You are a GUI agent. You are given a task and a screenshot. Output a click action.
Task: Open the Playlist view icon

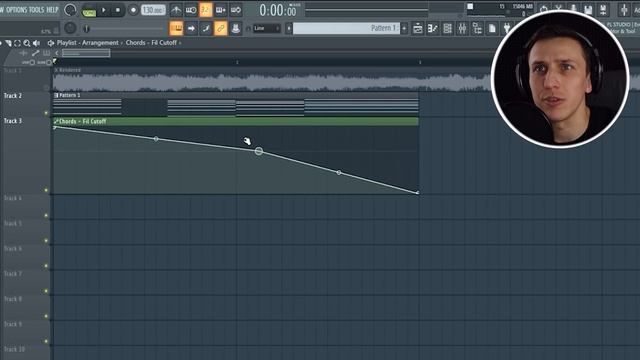[418, 29]
